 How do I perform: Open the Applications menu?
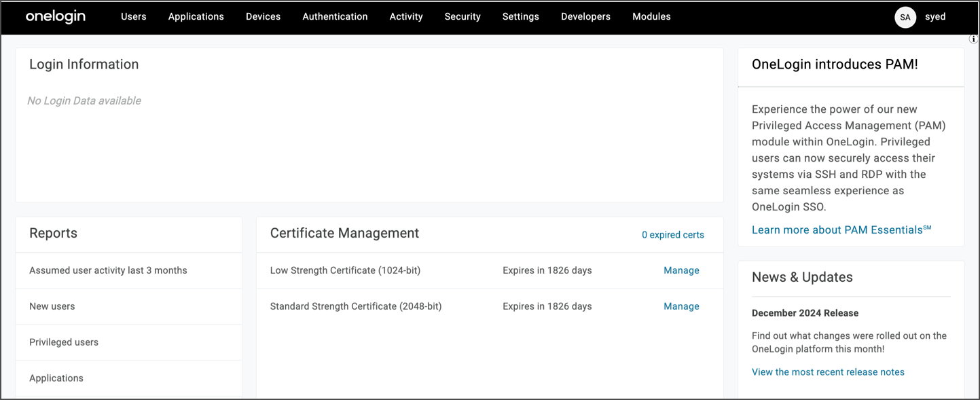pyautogui.click(x=196, y=17)
